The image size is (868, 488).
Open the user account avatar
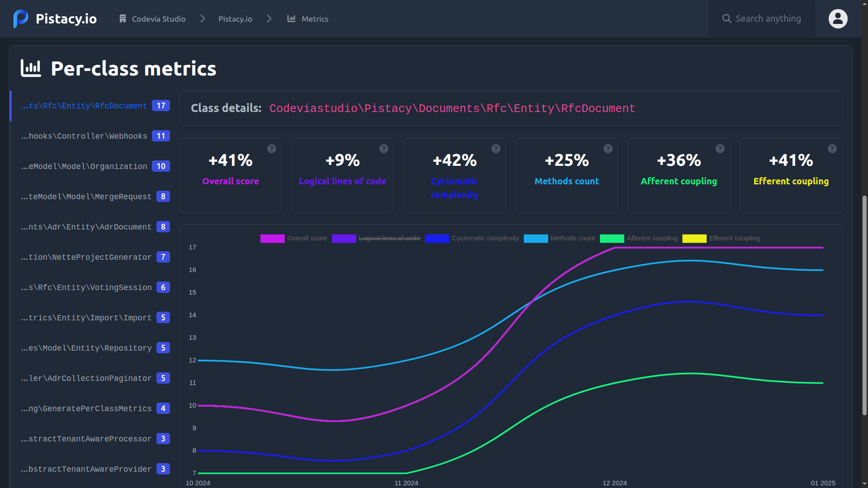click(x=838, y=19)
